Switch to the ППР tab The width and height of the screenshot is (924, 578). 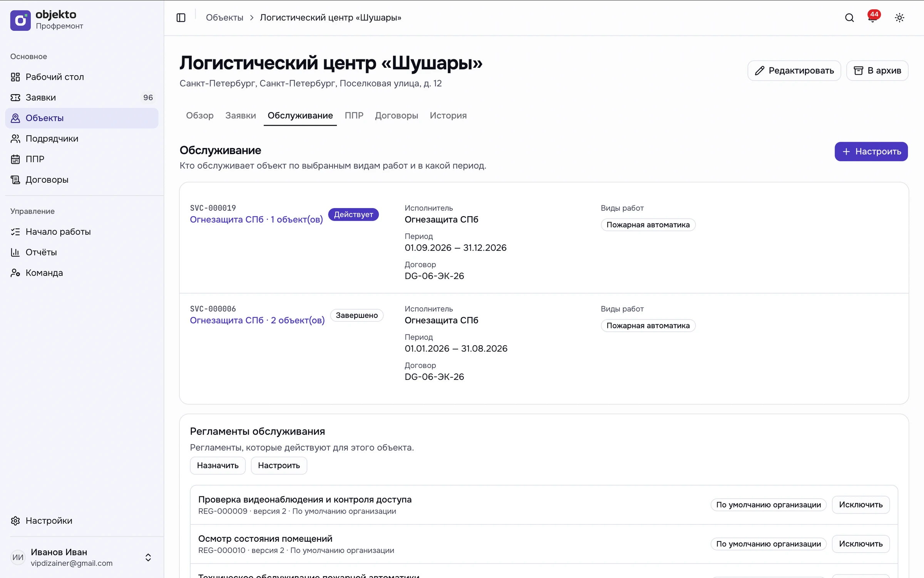(x=354, y=116)
